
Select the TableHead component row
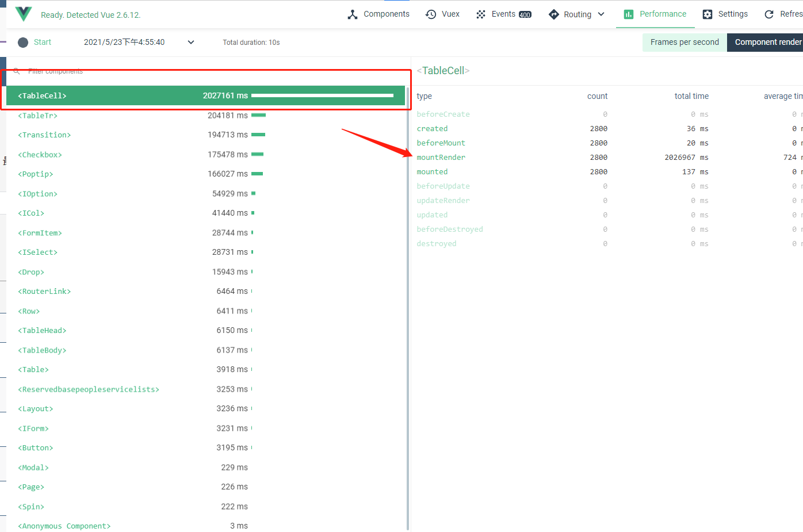[205, 331]
